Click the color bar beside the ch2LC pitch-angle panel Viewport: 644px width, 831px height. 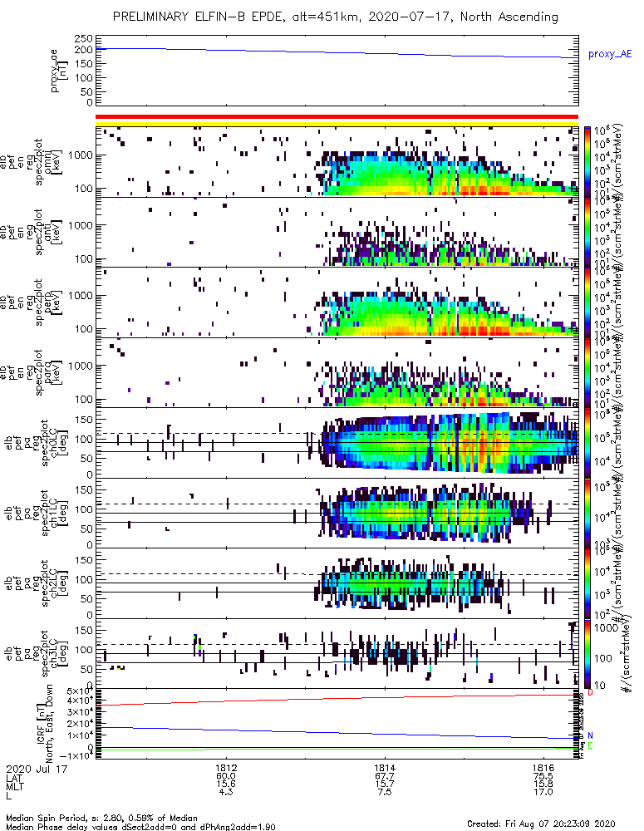[x=587, y=583]
